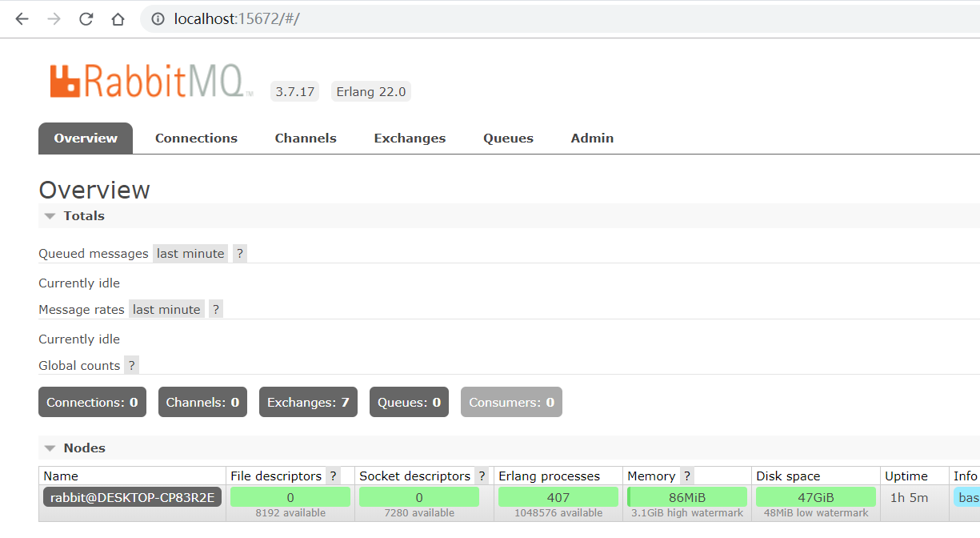Click the 8192 available text
The image size is (980, 538).
[x=290, y=513]
